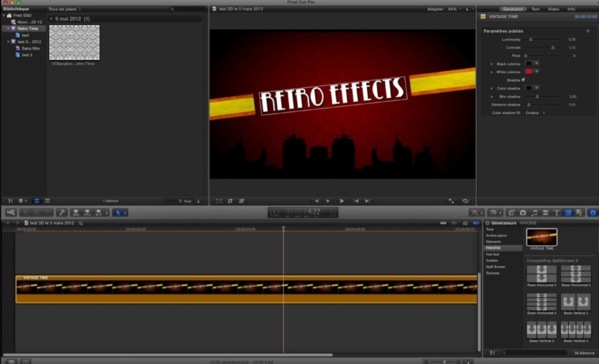Screen dimensions: 599x364
Task: Expand the Black colorize disclosure triangle
Action: pyautogui.click(x=492, y=64)
